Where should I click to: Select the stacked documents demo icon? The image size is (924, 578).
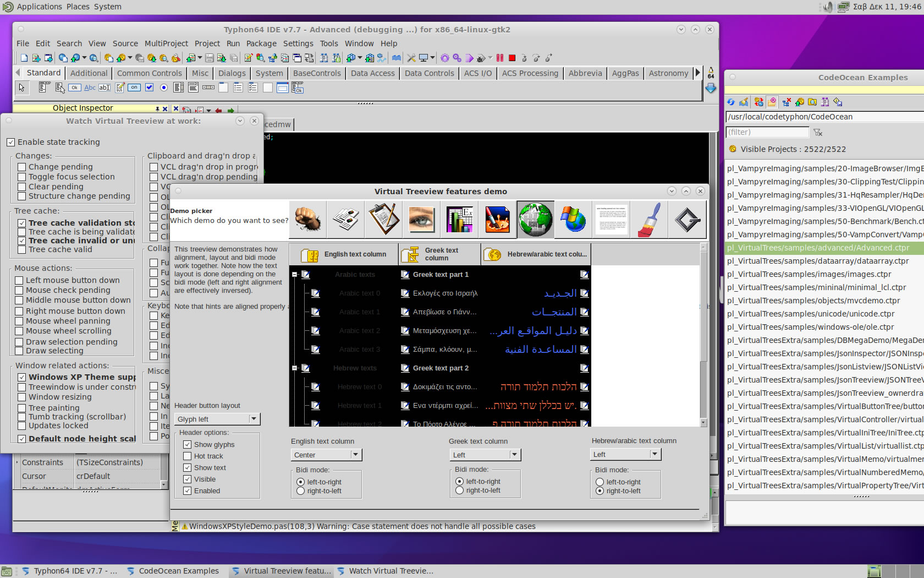pos(345,219)
